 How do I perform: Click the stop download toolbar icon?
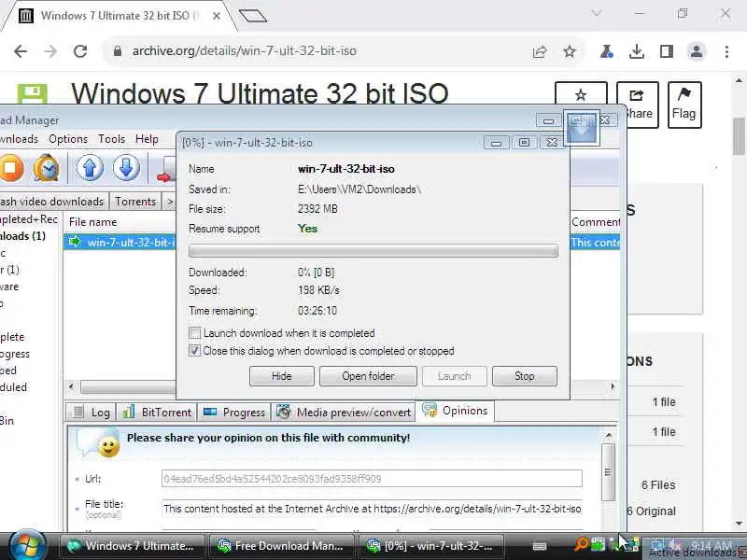(11, 169)
